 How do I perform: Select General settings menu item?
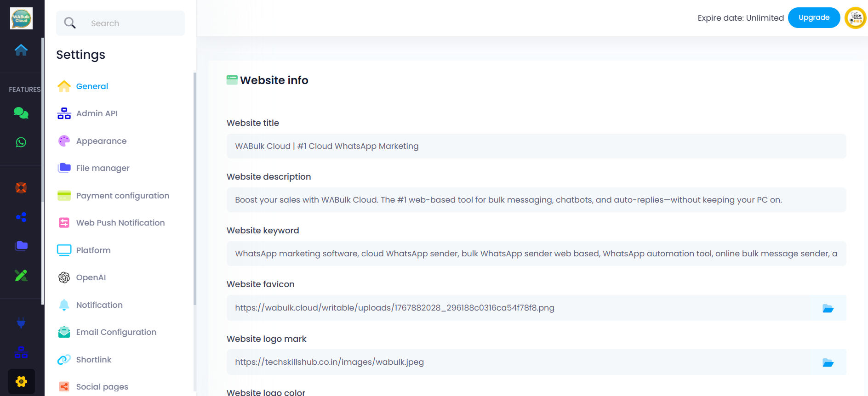92,86
